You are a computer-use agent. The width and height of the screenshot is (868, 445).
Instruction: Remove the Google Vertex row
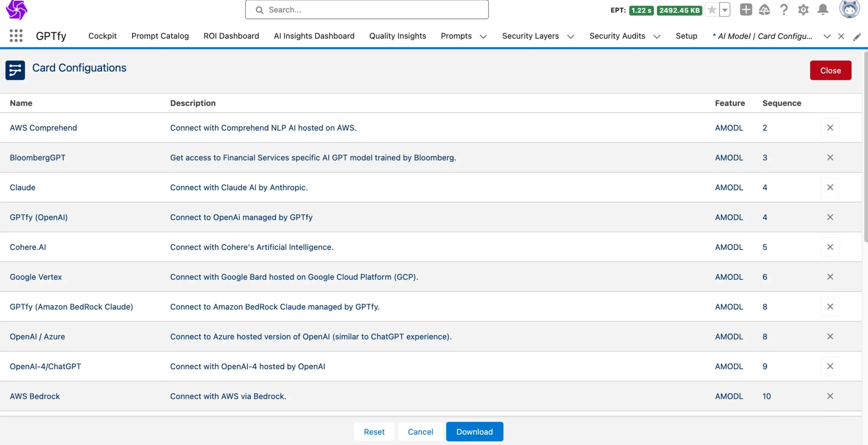point(830,277)
